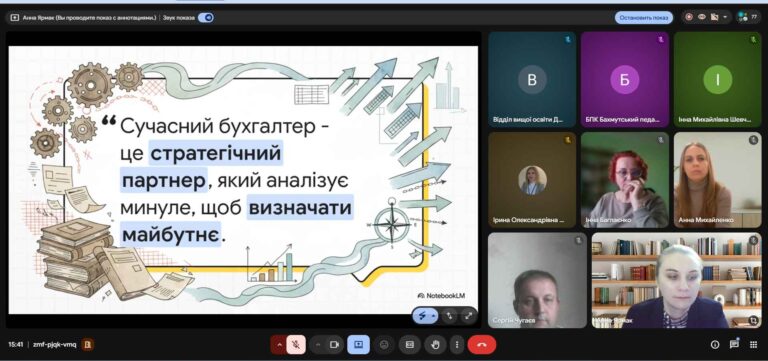
Task: Open video settings arrow beside camera
Action: click(318, 345)
